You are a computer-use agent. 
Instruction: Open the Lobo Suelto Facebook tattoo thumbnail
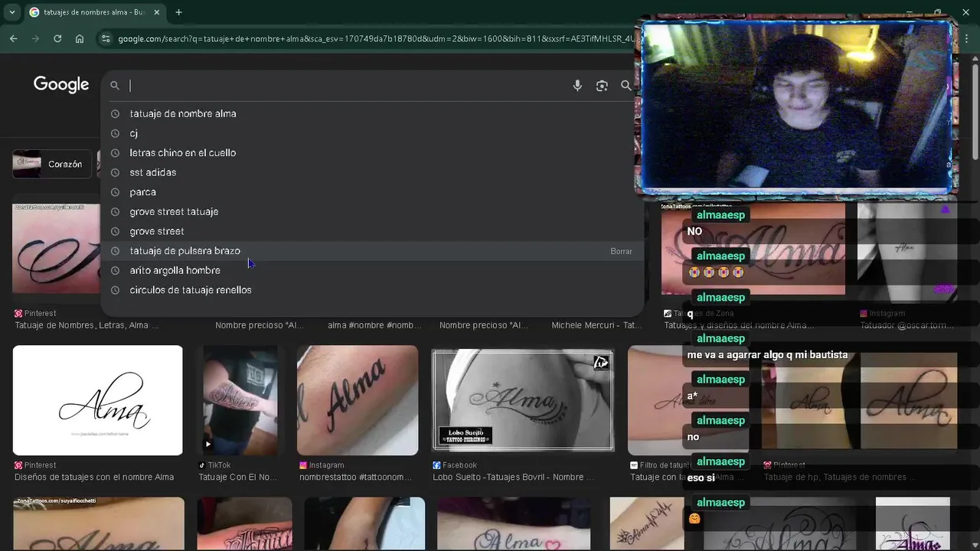[x=523, y=400]
